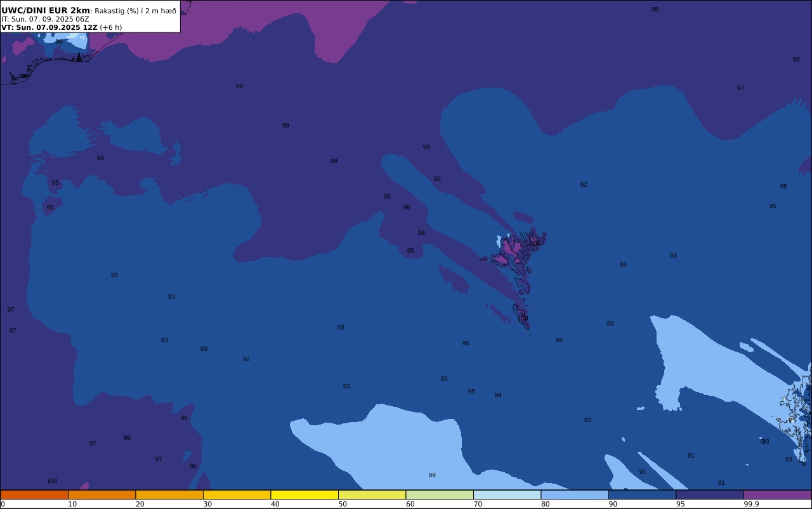Select the bright yellow 40–50 legend swatch

(x=304, y=494)
